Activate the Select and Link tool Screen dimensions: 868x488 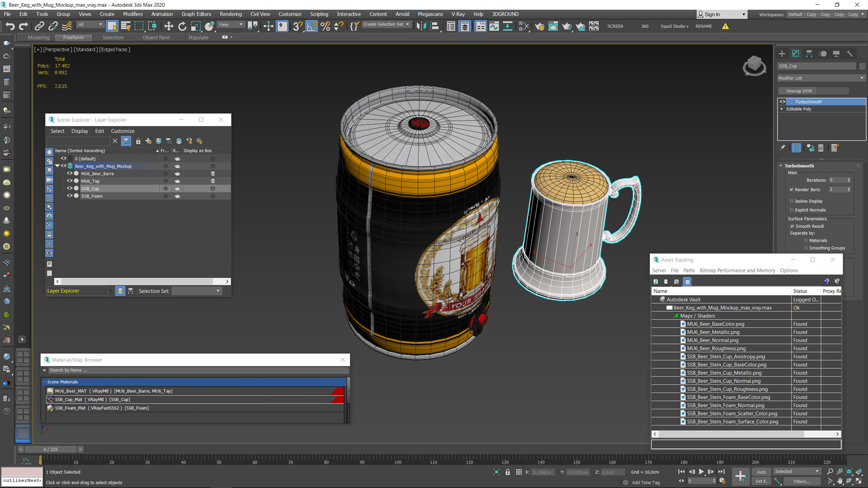click(39, 26)
